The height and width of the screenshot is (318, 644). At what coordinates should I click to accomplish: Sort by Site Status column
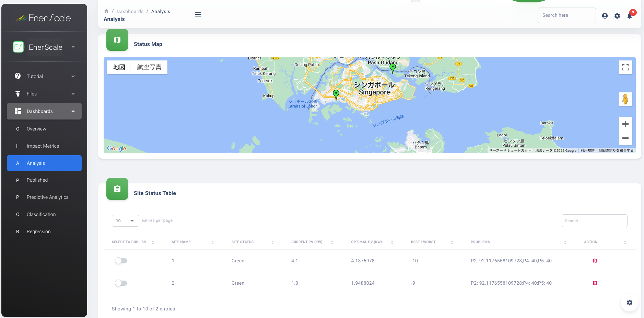pyautogui.click(x=272, y=242)
